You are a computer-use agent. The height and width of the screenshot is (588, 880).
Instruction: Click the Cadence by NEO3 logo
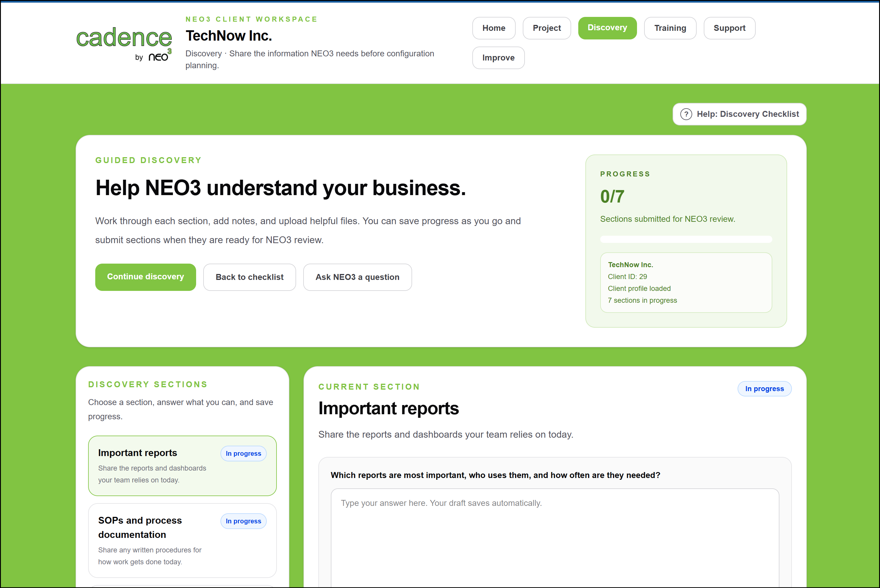tap(124, 44)
